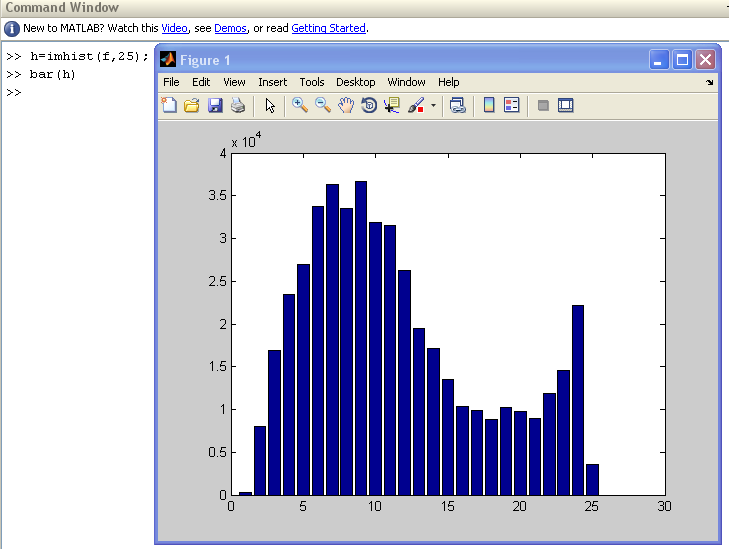This screenshot has width=729, height=549.
Task: Enable the Rotate 3D tool
Action: (369, 105)
